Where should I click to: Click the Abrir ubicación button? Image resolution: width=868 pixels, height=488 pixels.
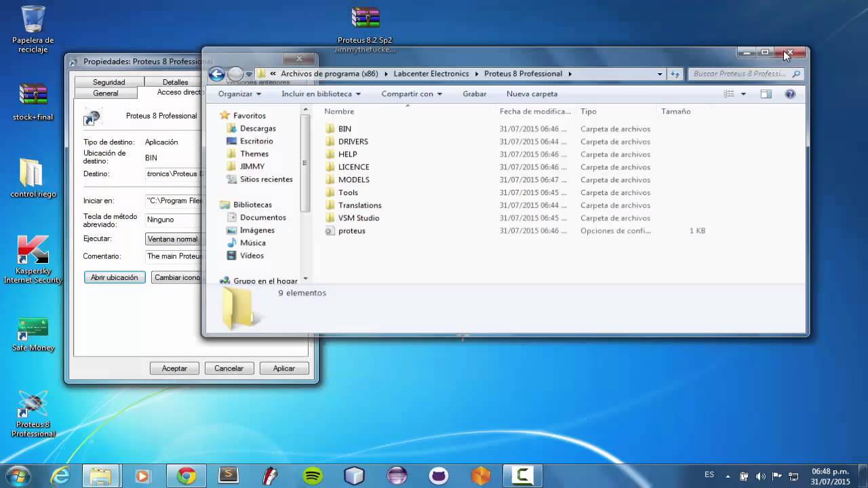(x=115, y=277)
